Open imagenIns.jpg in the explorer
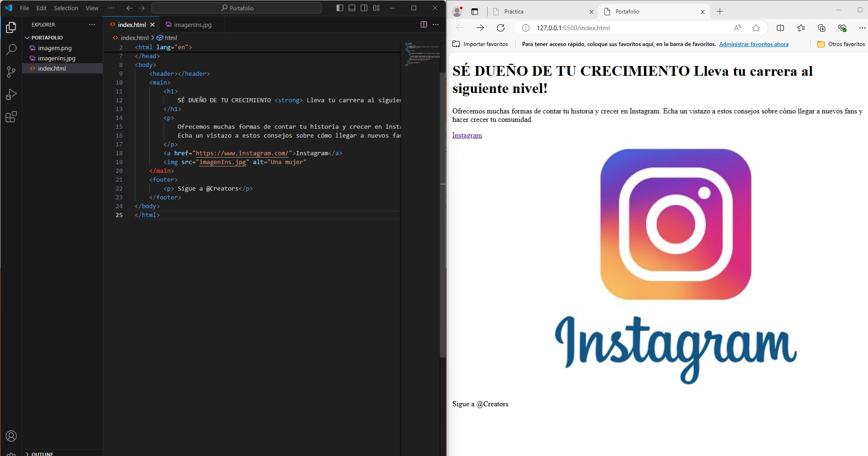 57,58
